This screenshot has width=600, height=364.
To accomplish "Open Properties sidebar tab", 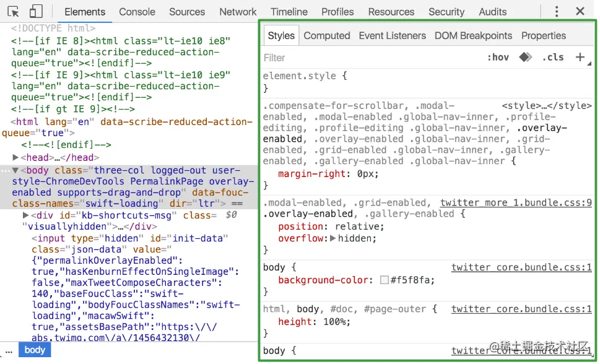I will (x=544, y=36).
